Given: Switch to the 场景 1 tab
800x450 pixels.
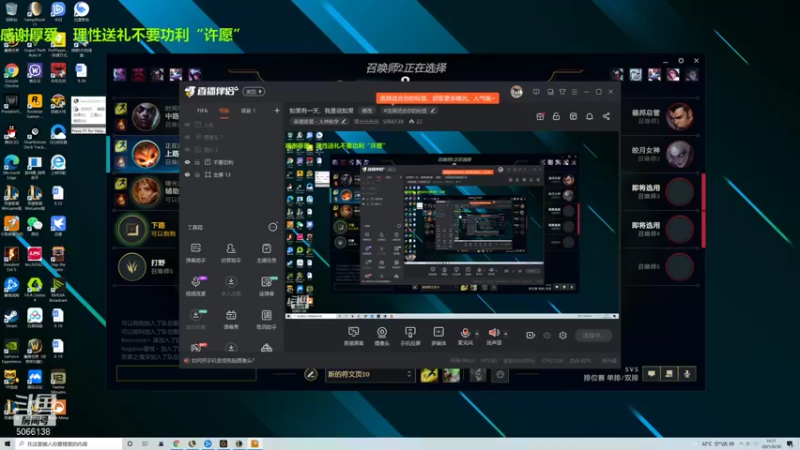Looking at the screenshot, I should coord(248,110).
